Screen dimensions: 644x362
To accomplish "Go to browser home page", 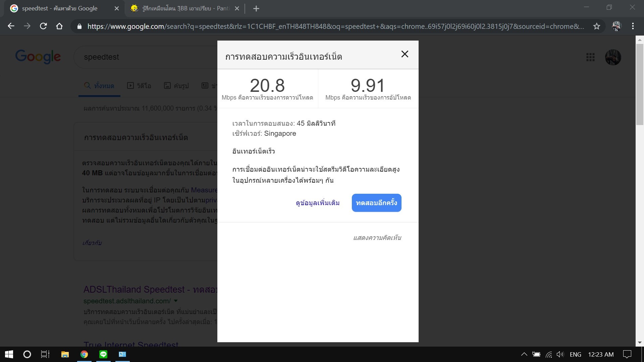I will coord(59,26).
